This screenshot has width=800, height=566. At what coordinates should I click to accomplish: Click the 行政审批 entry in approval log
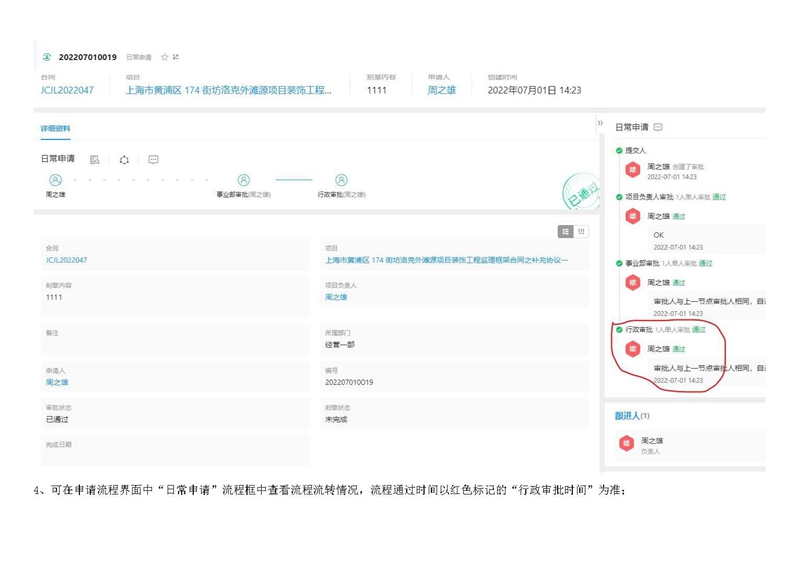[639, 329]
